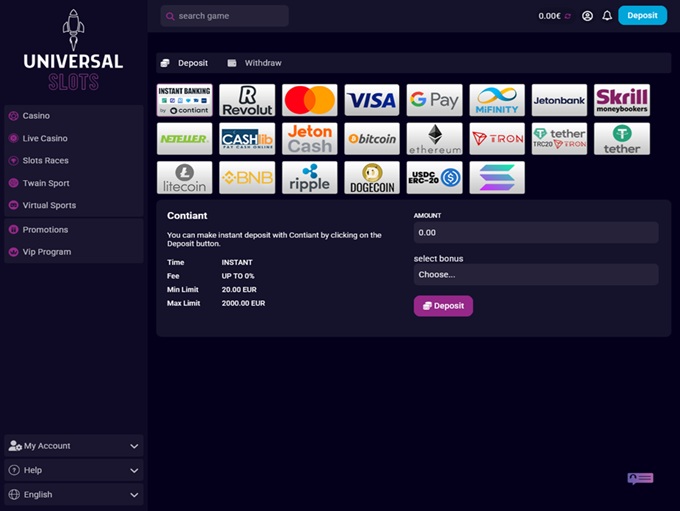Choose Mastercard as payment option

(x=309, y=100)
